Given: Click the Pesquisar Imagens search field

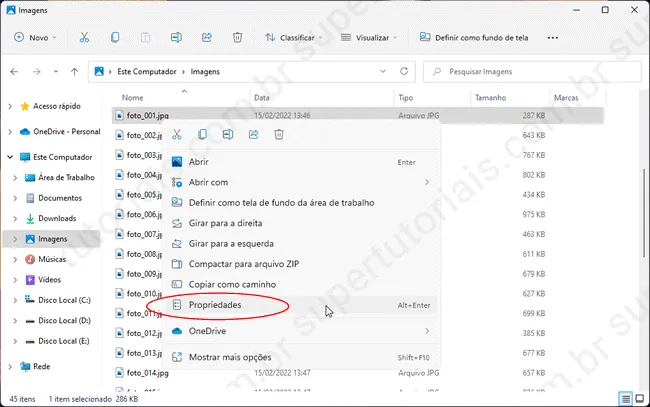Looking at the screenshot, I should click(532, 72).
